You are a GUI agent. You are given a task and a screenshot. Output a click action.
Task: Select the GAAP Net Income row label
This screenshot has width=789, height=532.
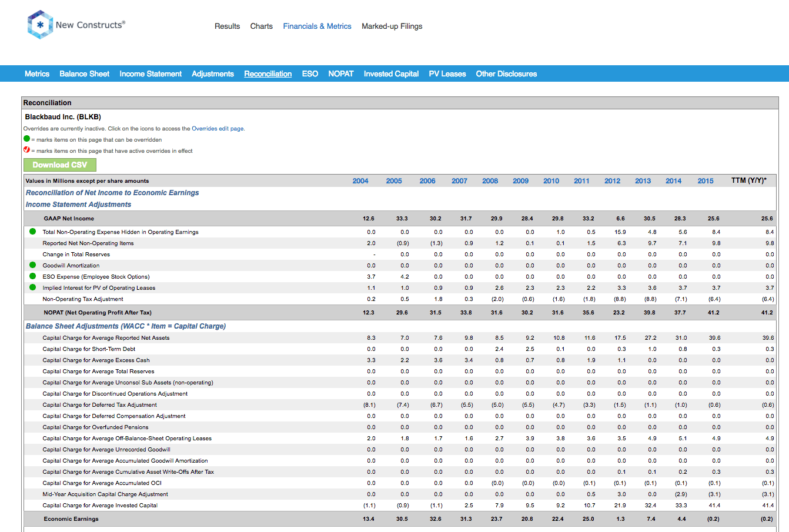(x=69, y=219)
